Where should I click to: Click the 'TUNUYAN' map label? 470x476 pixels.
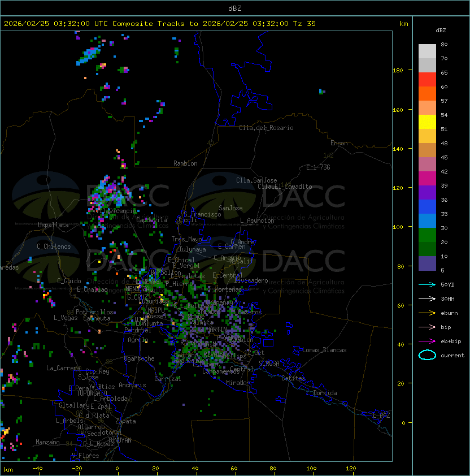(x=119, y=440)
